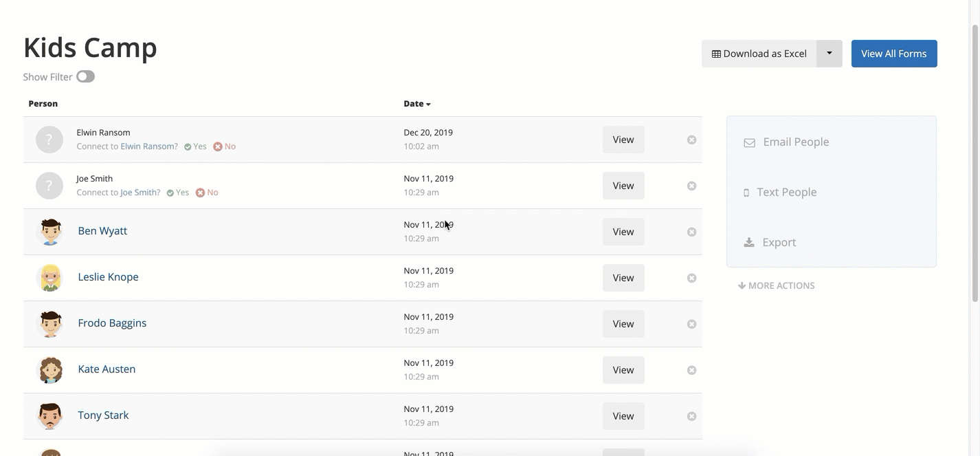Screen dimensions: 980x456
Task: Click Tony Stark's avatar image
Action: (x=49, y=416)
